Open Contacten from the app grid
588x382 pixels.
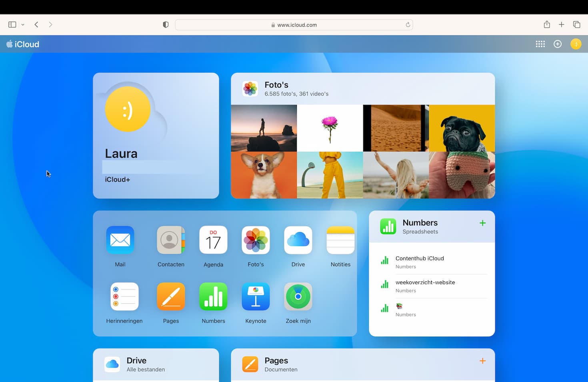171,240
